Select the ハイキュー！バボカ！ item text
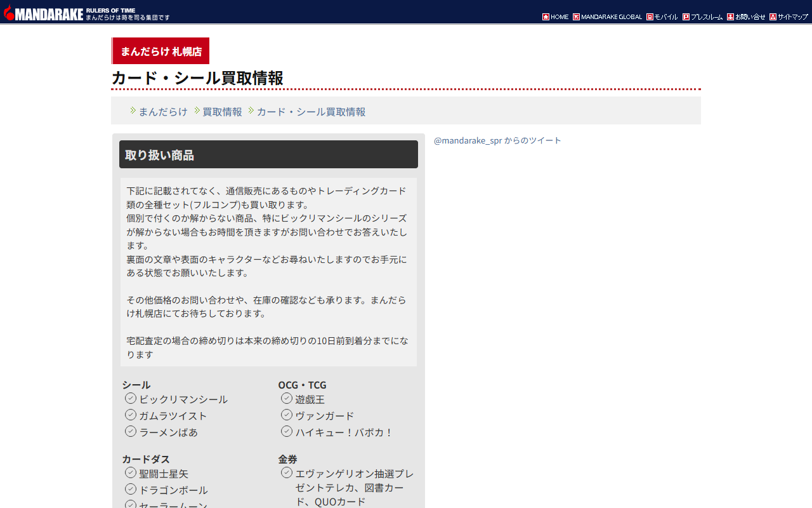The width and height of the screenshot is (812, 508). pyautogui.click(x=344, y=432)
